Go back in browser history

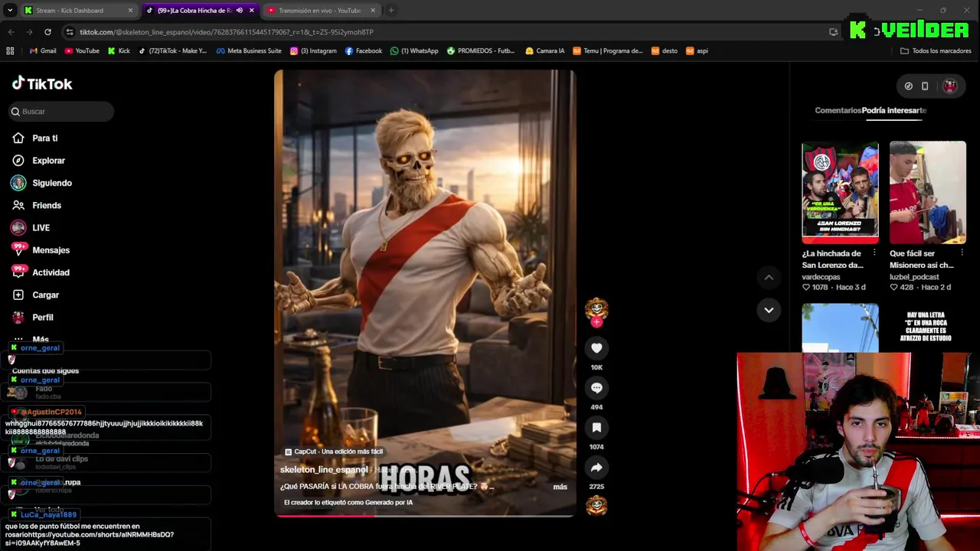tap(11, 32)
